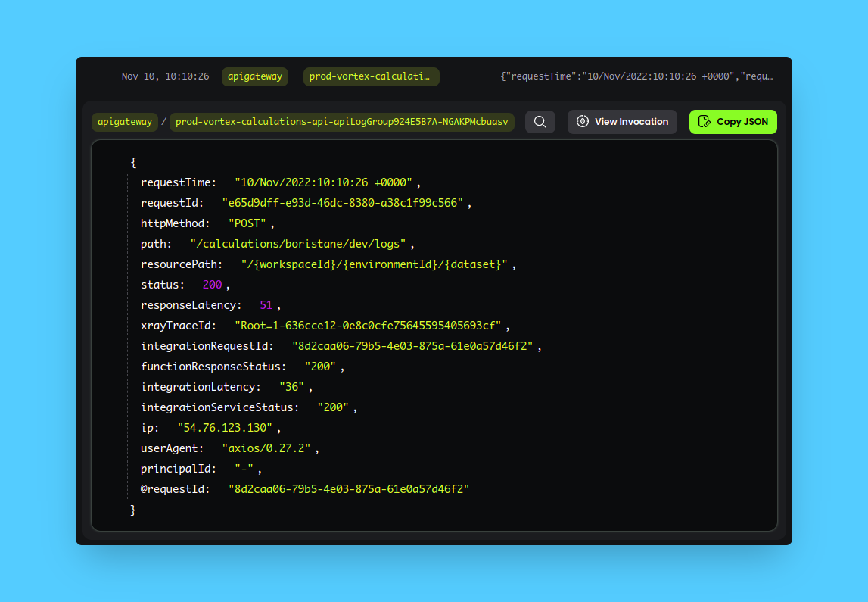The width and height of the screenshot is (868, 602).
Task: Select the @requestId value 8d2caa06
Action: tap(349, 489)
